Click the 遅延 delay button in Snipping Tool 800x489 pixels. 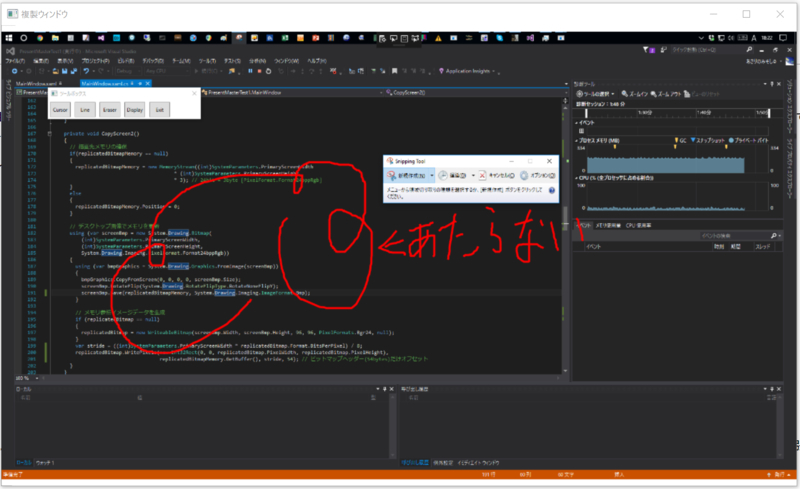point(453,176)
